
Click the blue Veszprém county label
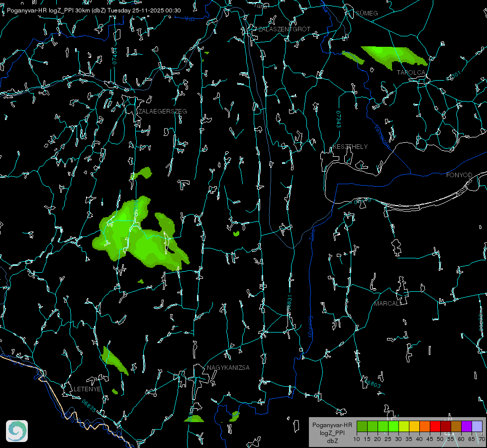point(382,137)
